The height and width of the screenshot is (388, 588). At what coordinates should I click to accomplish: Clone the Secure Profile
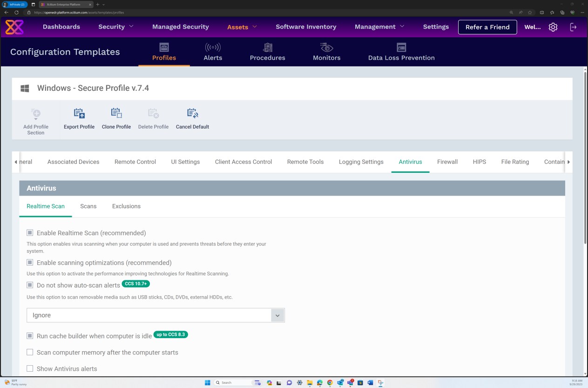pyautogui.click(x=116, y=118)
